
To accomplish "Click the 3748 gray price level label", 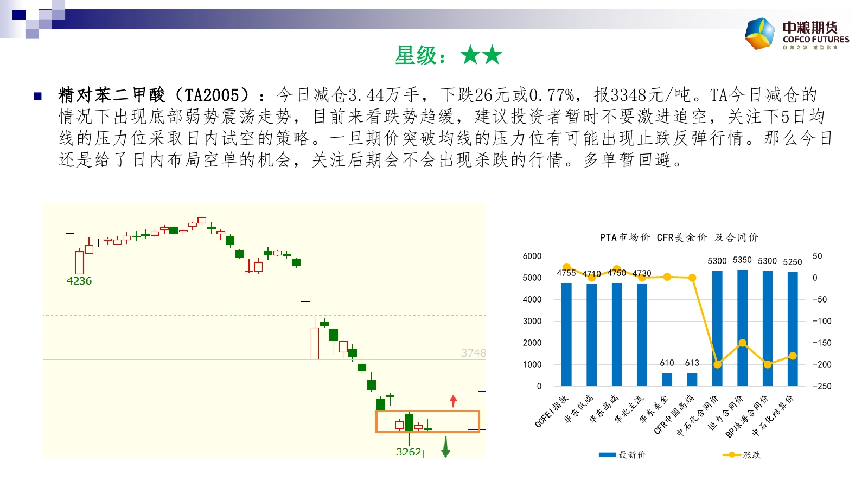I will (x=473, y=353).
